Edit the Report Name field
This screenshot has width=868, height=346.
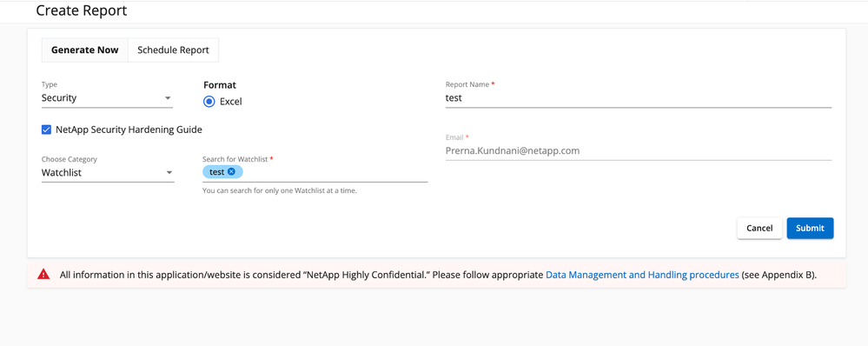(639, 98)
